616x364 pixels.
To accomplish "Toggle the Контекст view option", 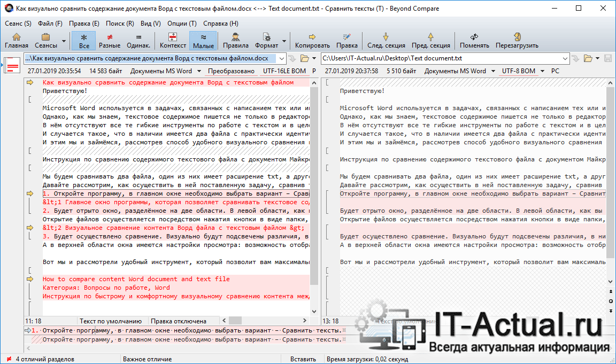I will point(173,41).
